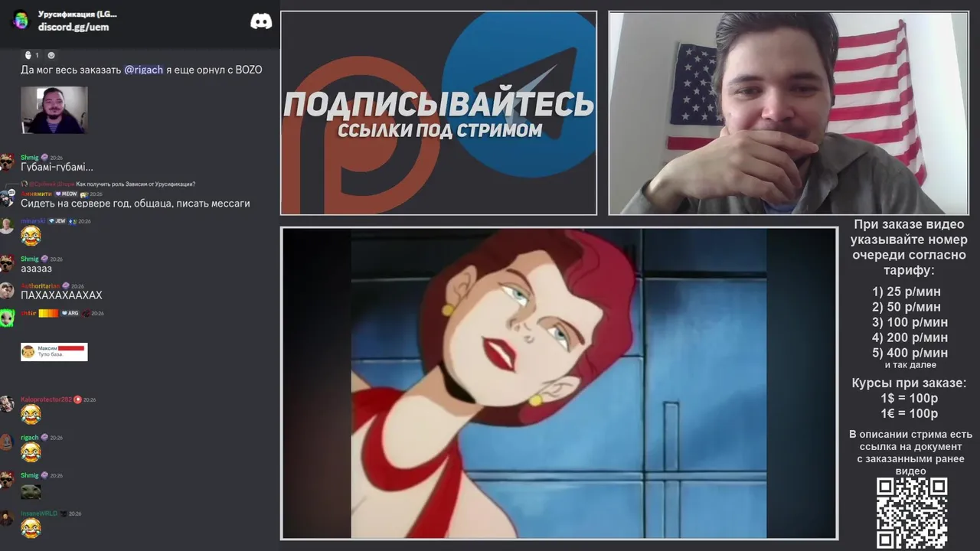Open rigach's profile avatar
The image size is (980, 551).
point(7,442)
